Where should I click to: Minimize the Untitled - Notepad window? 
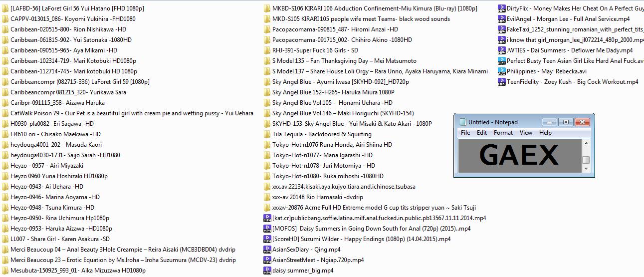(x=550, y=122)
